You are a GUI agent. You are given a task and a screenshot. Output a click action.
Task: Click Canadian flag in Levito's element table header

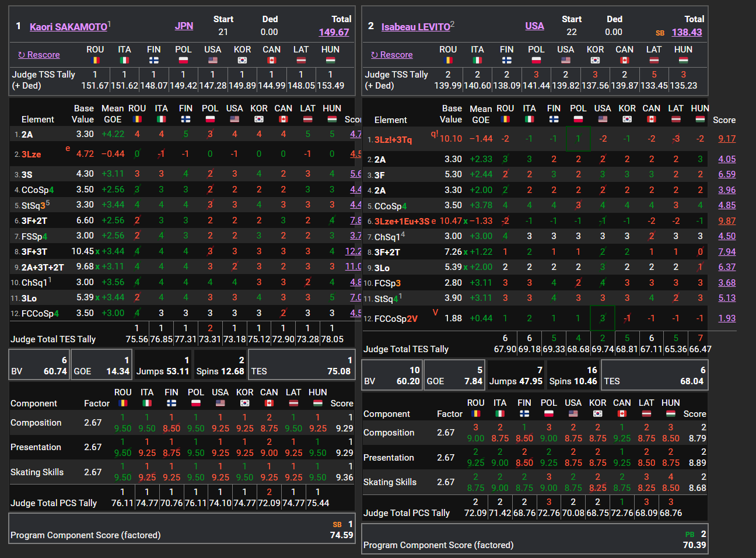[x=652, y=119]
